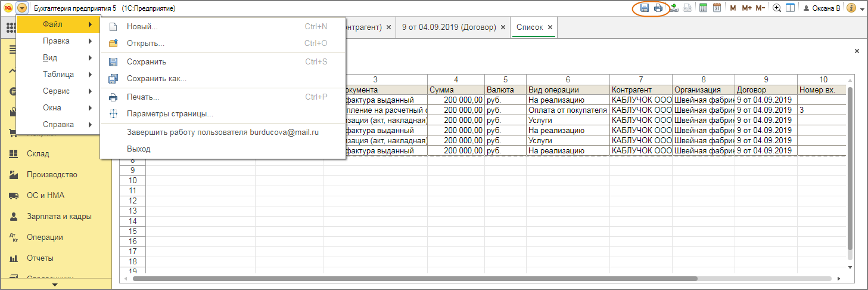Choose Сохранить как... menu entry
Screen dimensions: 868x290
[x=223, y=79]
